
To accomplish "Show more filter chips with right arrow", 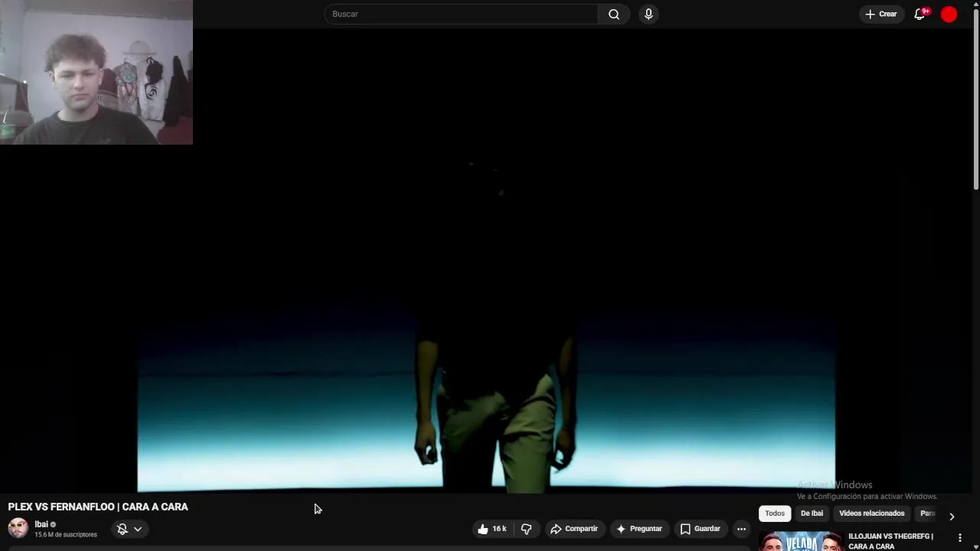I will click(x=952, y=517).
